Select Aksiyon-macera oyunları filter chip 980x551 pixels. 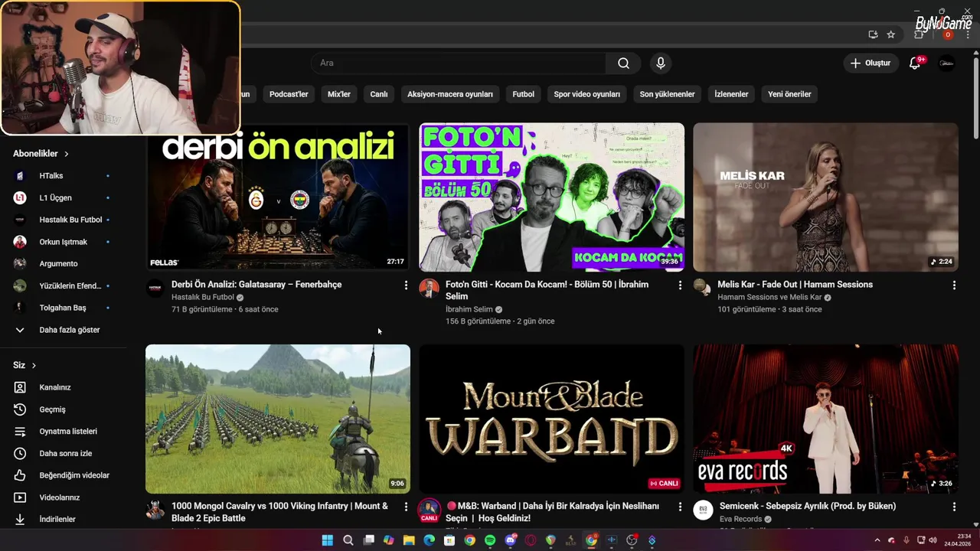[x=450, y=94]
